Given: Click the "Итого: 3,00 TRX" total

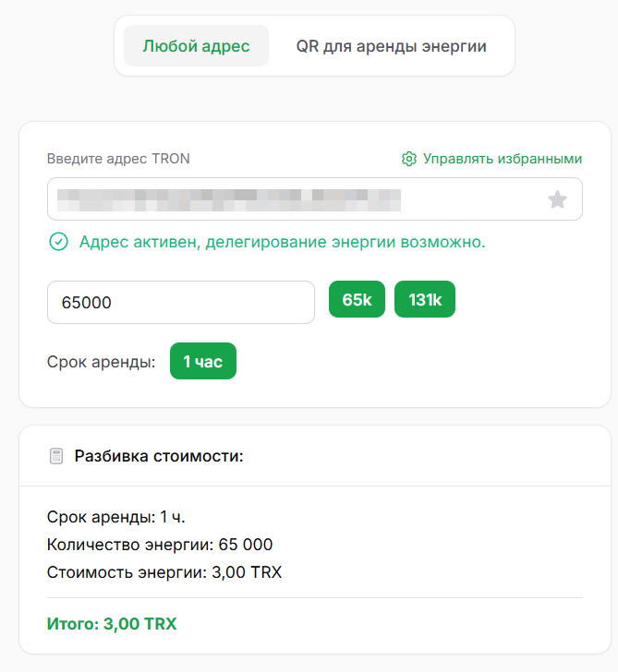Looking at the screenshot, I should pyautogui.click(x=112, y=624).
